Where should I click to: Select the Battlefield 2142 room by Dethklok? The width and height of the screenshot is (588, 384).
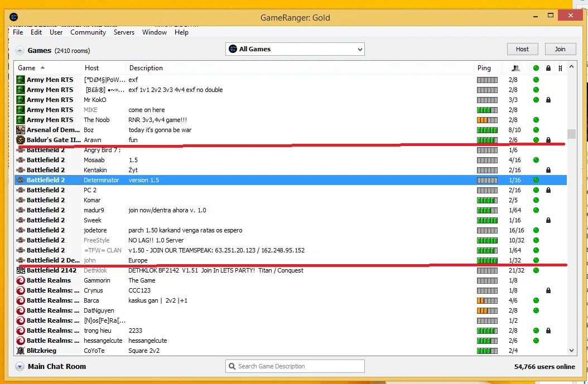click(x=291, y=270)
